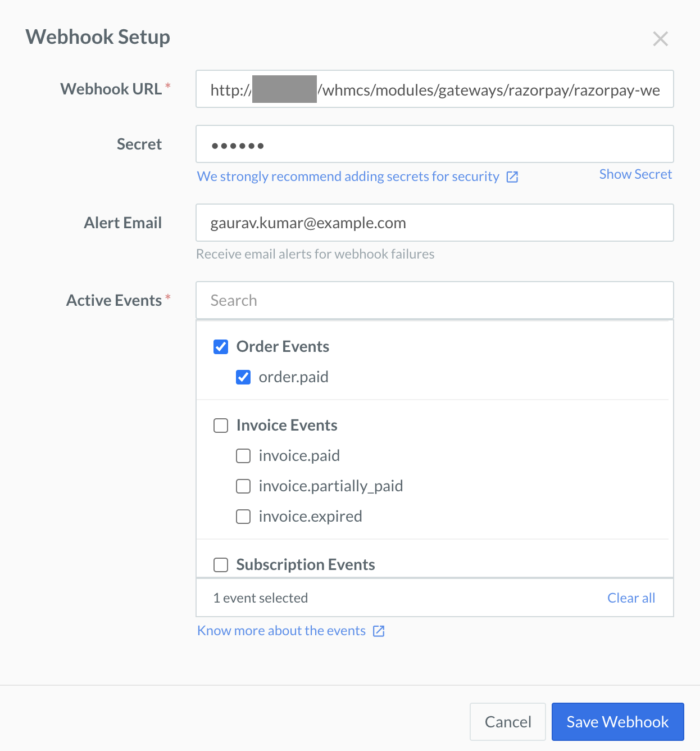Click the X to close Webhook Setup dialog
Screen dimensions: 700x751
(x=660, y=39)
